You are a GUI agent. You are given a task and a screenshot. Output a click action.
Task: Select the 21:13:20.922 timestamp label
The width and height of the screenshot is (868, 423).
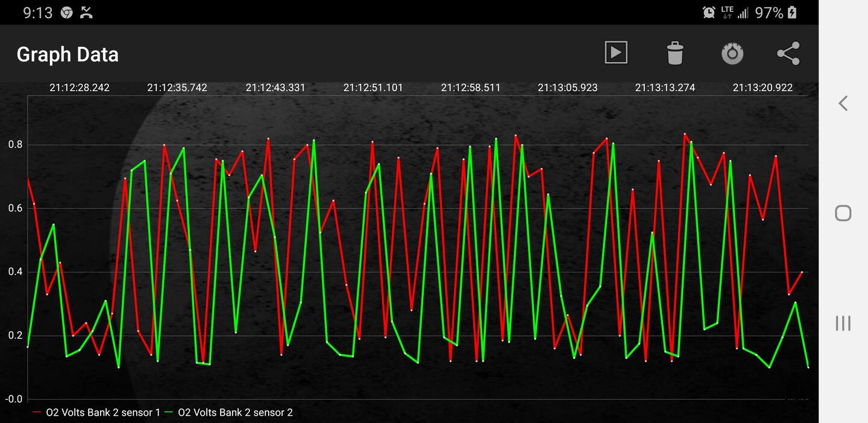click(x=763, y=87)
